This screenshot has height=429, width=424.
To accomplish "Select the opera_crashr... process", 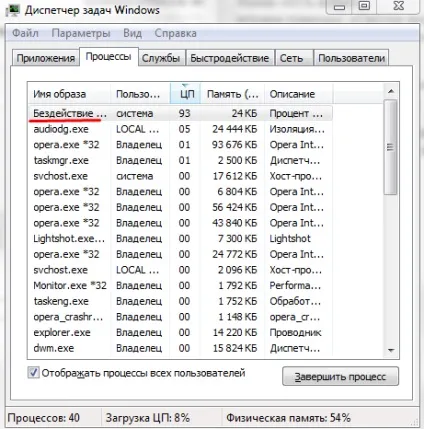I will click(180, 317).
